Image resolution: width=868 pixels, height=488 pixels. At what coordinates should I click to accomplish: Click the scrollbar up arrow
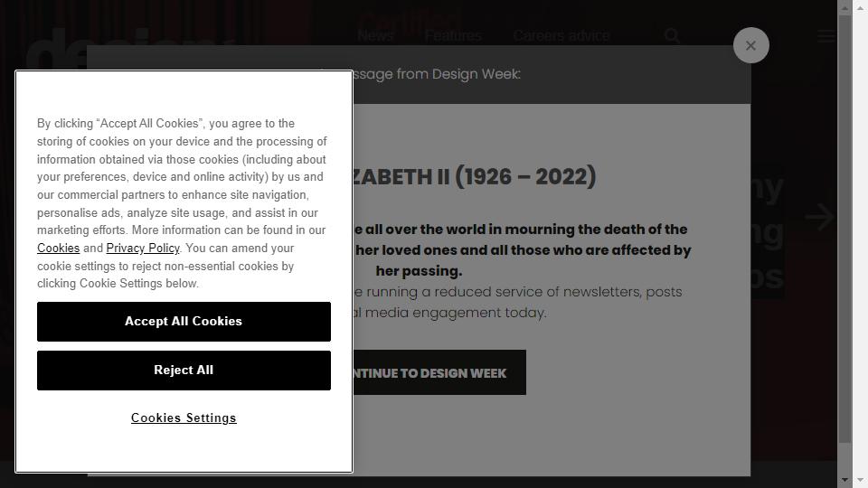(x=844, y=8)
